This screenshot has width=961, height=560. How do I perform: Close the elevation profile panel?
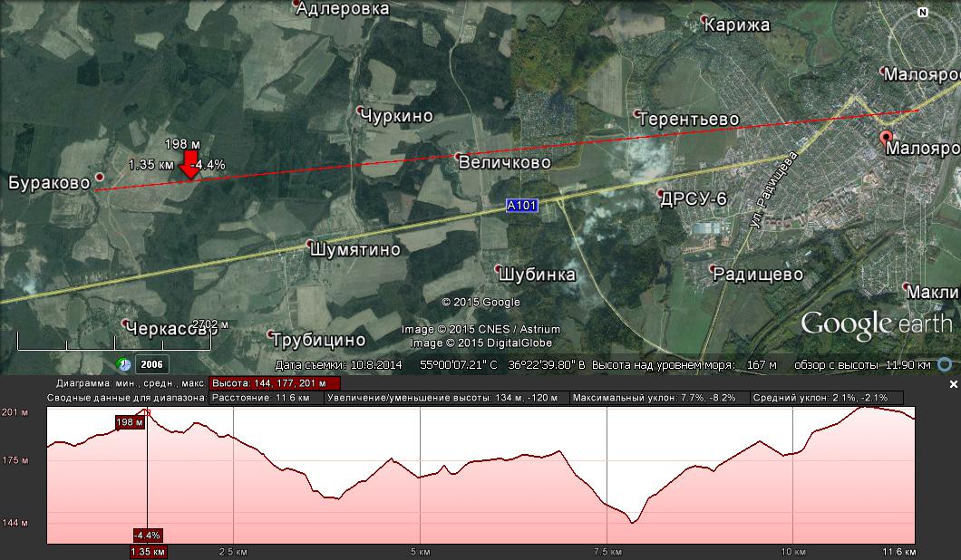(953, 384)
